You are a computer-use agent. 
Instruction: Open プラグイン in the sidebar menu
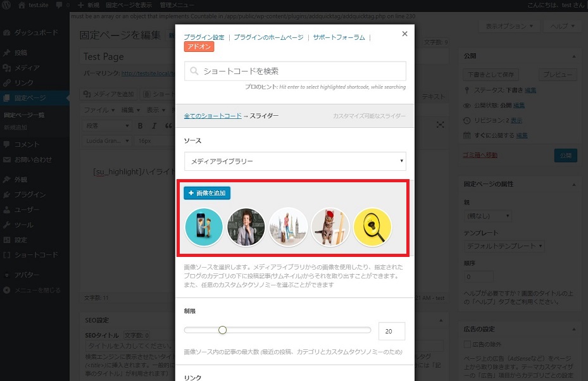pos(30,194)
